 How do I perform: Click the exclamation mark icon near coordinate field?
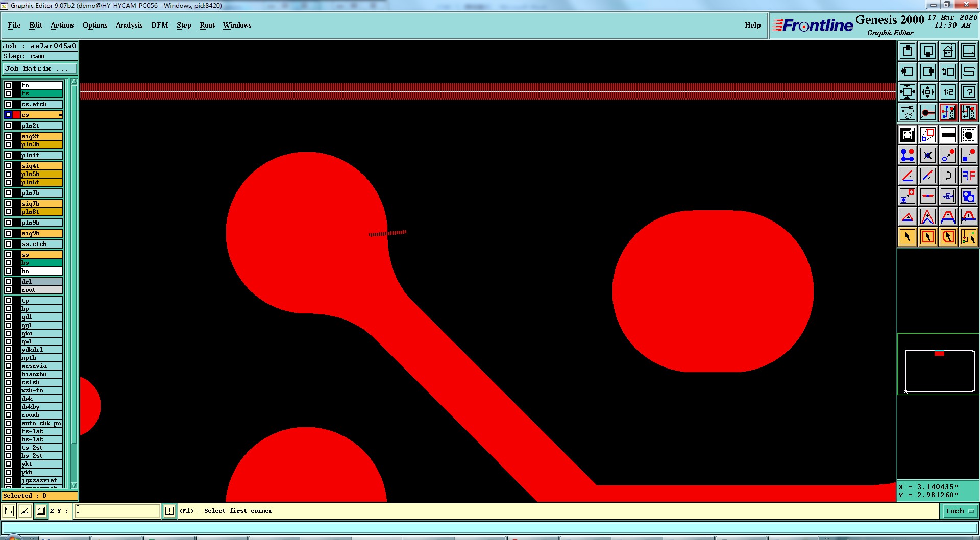pos(169,511)
